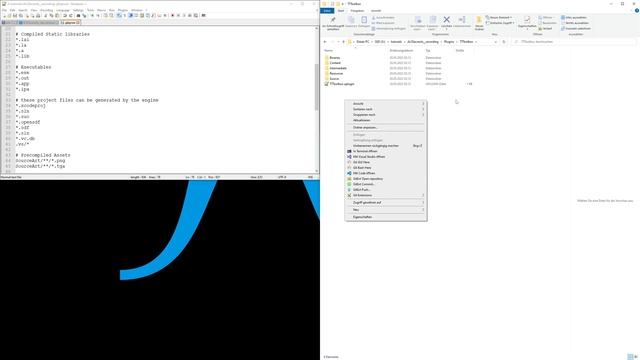Open the Freigeben ribbon tab

pyautogui.click(x=357, y=11)
